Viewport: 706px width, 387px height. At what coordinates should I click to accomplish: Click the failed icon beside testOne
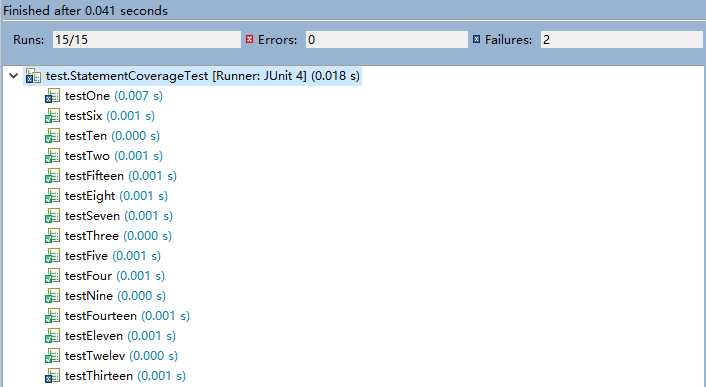tap(52, 96)
